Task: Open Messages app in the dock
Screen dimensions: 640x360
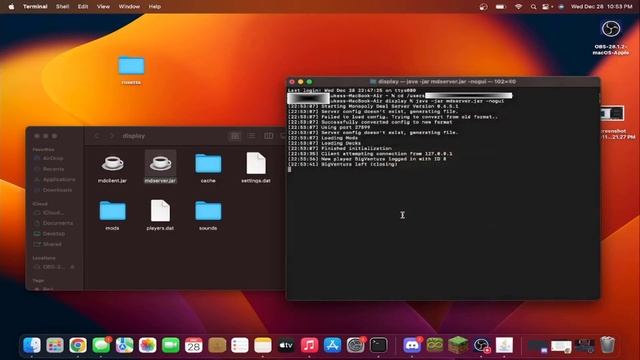Action: 101,345
